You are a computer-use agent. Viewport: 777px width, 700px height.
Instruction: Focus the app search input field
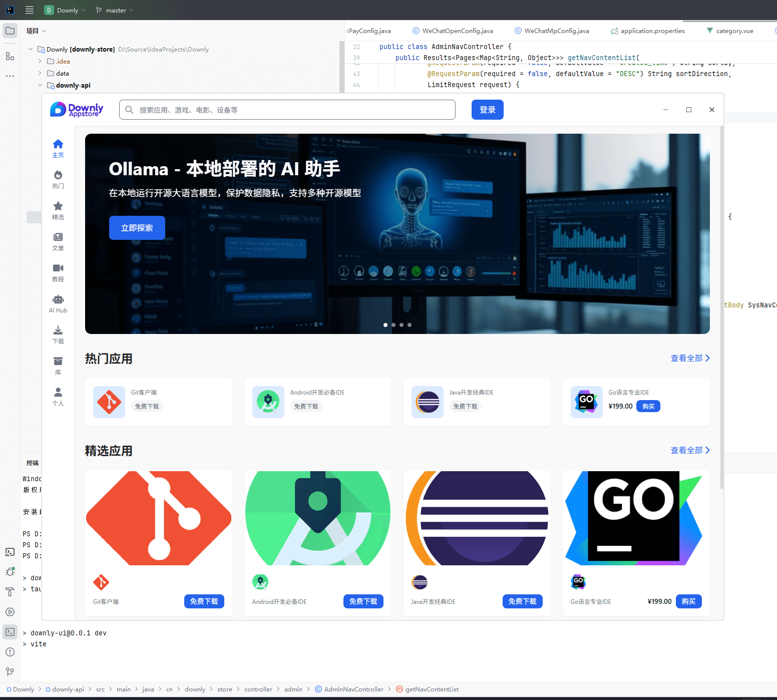[287, 110]
